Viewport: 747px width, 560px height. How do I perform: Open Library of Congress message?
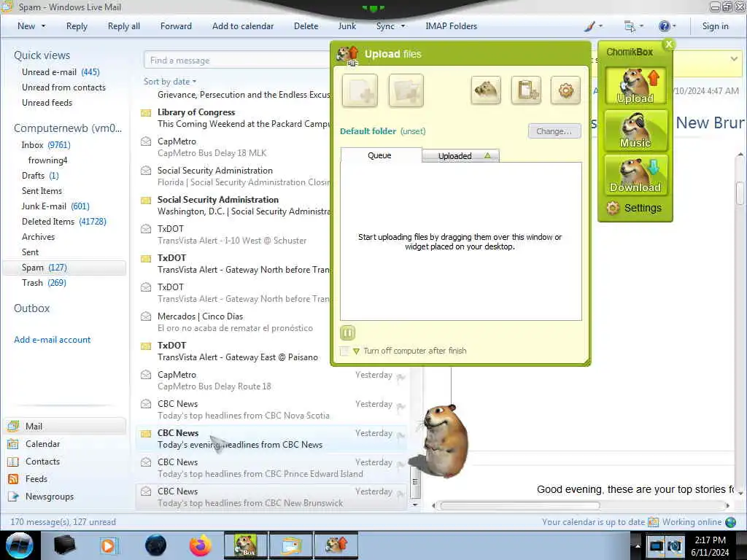pyautogui.click(x=233, y=118)
